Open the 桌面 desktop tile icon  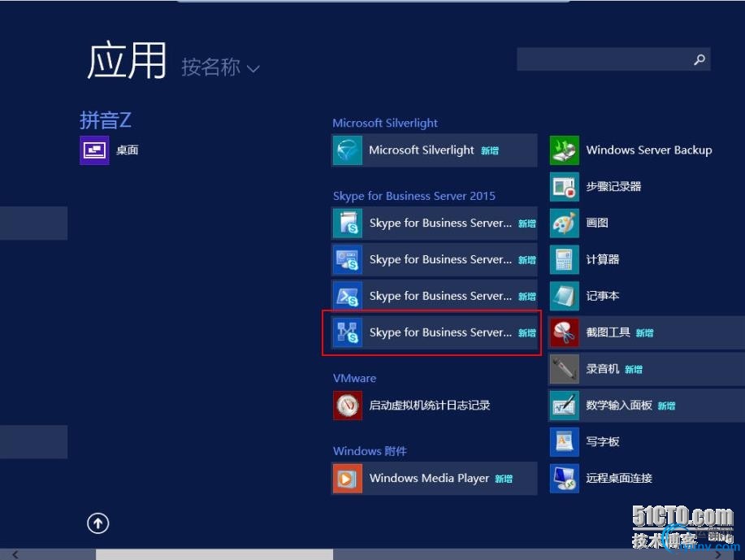[94, 150]
